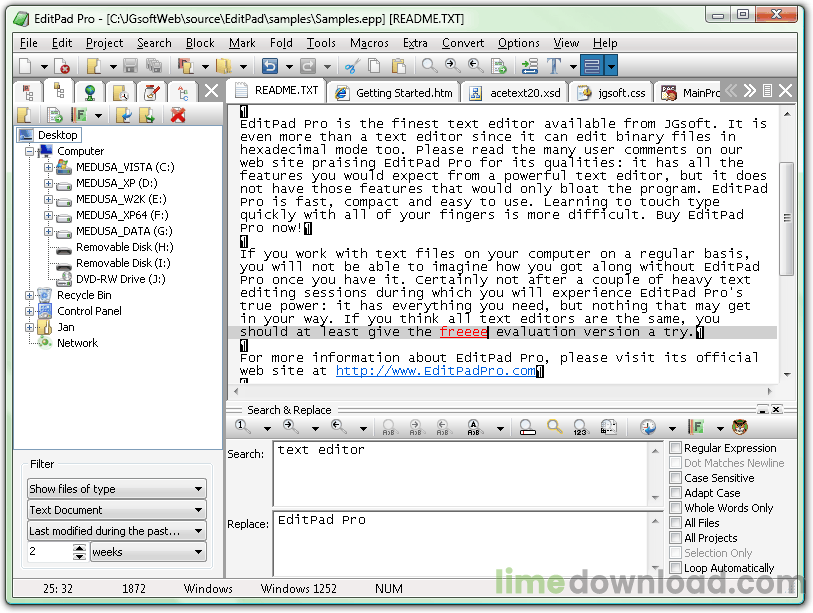The height and width of the screenshot is (613, 813).
Task: Click the Font 'T' toolbar icon
Action: (555, 66)
